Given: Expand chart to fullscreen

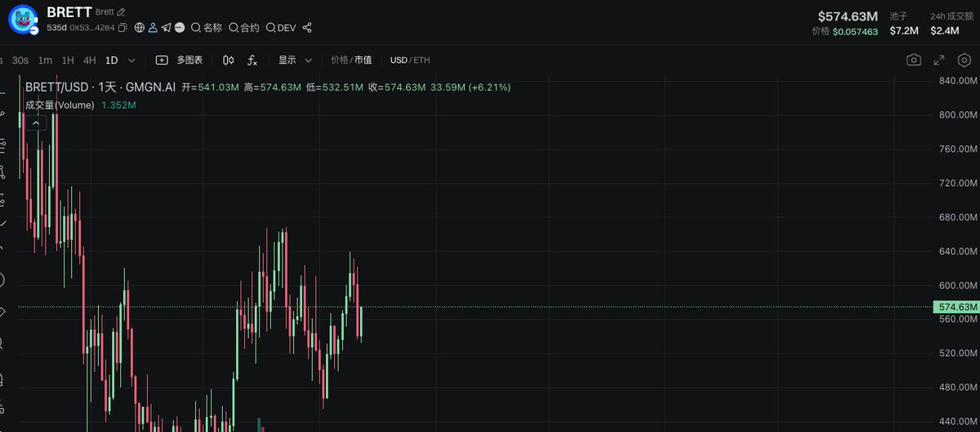Looking at the screenshot, I should pyautogui.click(x=939, y=60).
